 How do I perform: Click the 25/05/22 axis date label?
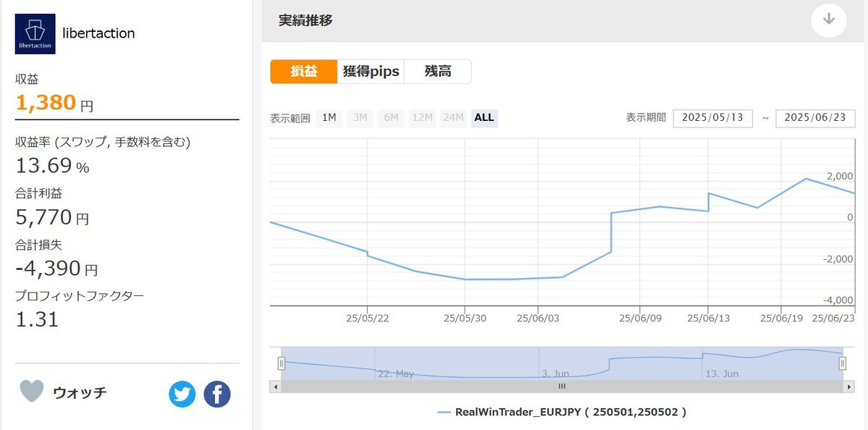click(368, 319)
